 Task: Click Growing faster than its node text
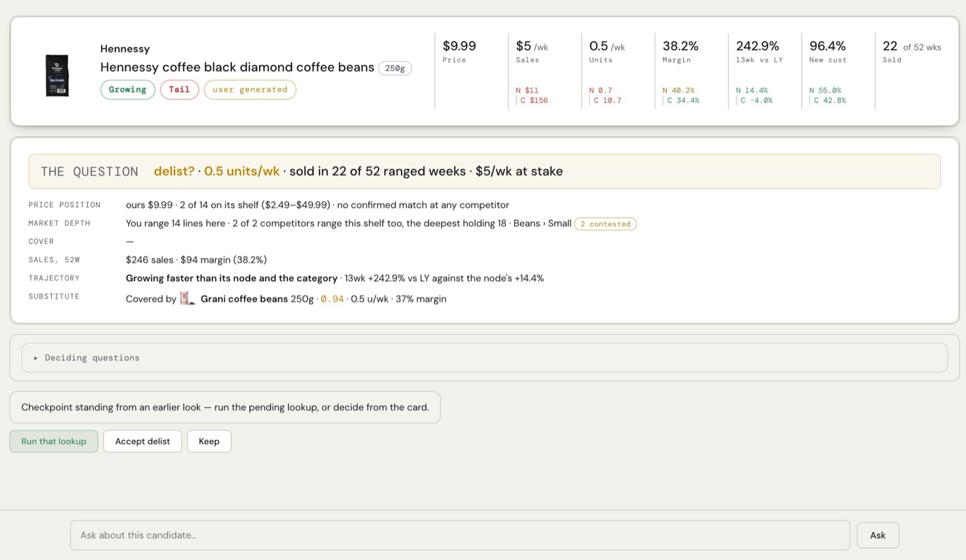[x=231, y=278]
